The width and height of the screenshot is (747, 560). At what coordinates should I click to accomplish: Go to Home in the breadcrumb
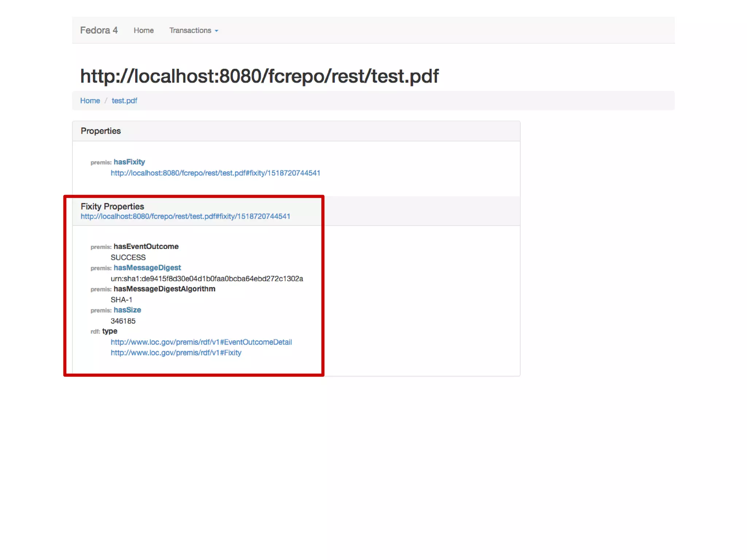tap(90, 101)
